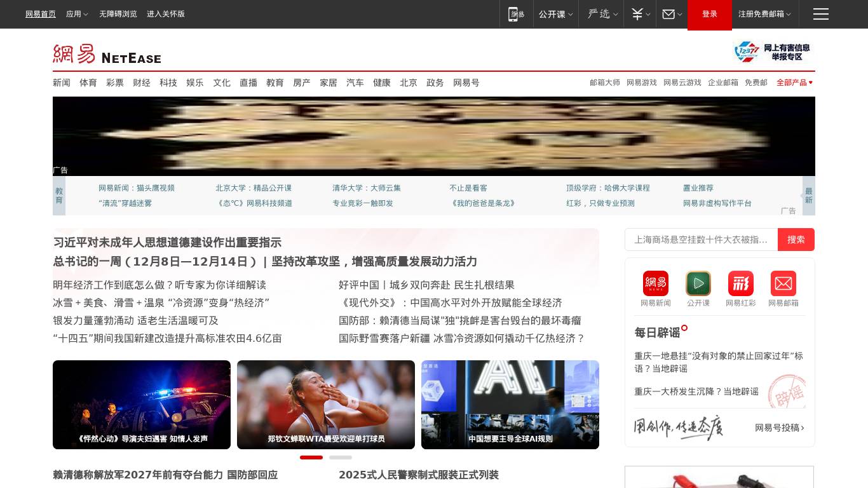Expand the 注册免费邮箱 dropdown
This screenshot has height=488, width=868.
coord(764,14)
